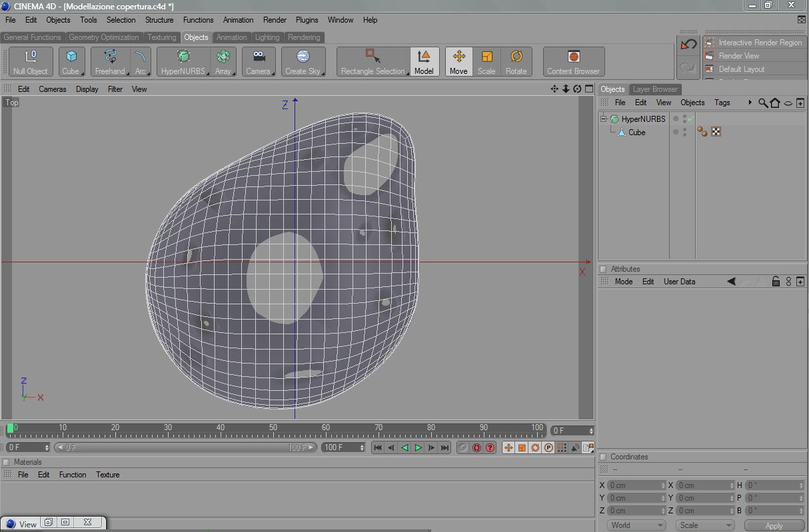
Task: Open the Scale dropdown in Coordinates panel
Action: [704, 525]
